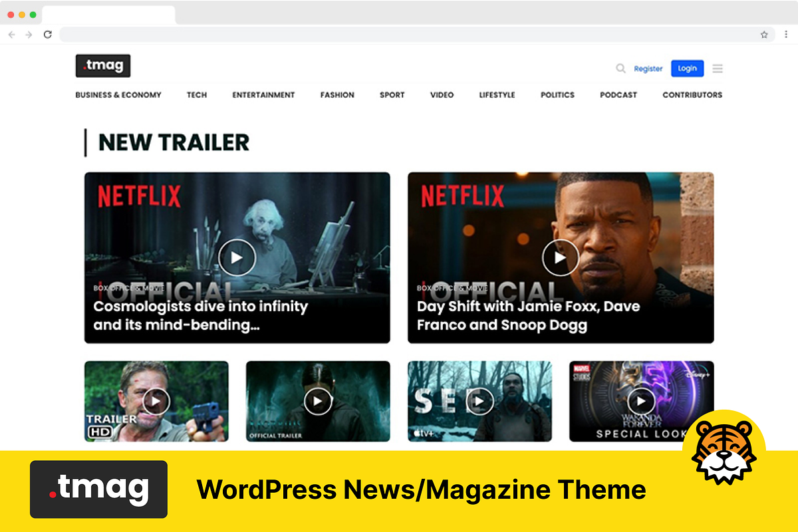Viewport: 798px width, 532px height.
Task: Go to the Entertainment section
Action: click(x=263, y=95)
